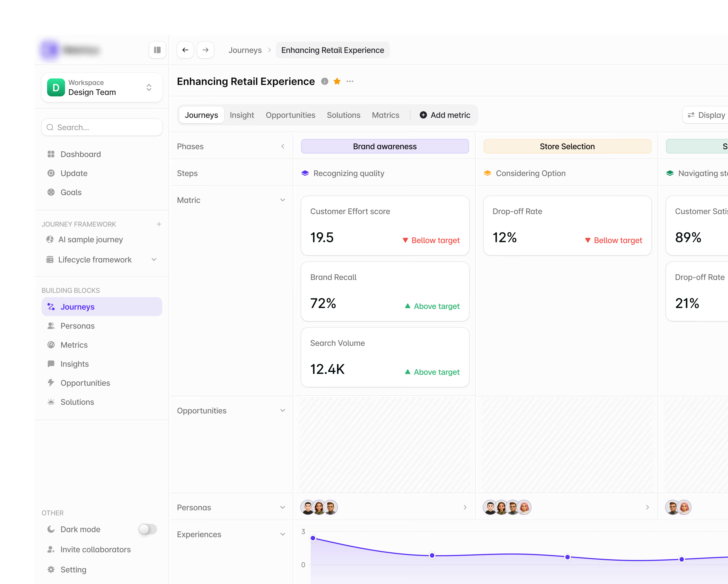
Task: Toggle the favorite star next to title
Action: pyautogui.click(x=337, y=81)
